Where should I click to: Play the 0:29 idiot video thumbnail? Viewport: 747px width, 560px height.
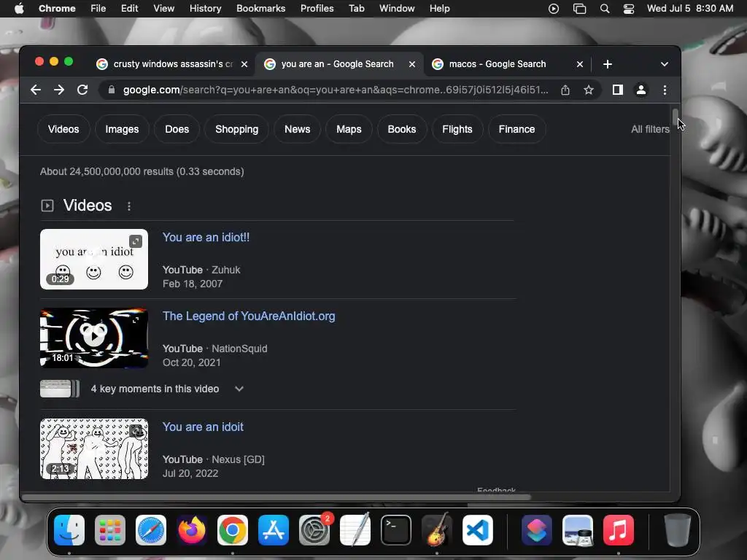[x=94, y=259]
